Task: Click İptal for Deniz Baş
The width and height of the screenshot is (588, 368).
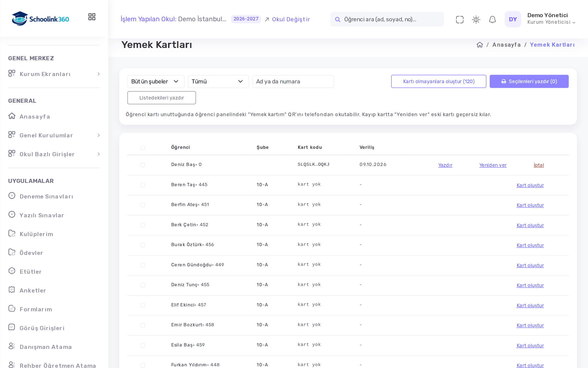Action: click(x=538, y=165)
